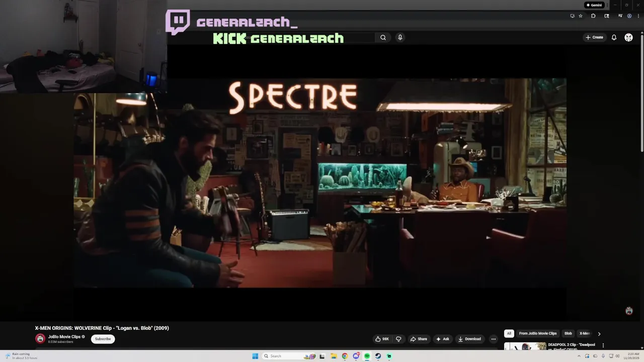Share the Wolverine clip
This screenshot has width=644, height=362.
pyautogui.click(x=419, y=339)
